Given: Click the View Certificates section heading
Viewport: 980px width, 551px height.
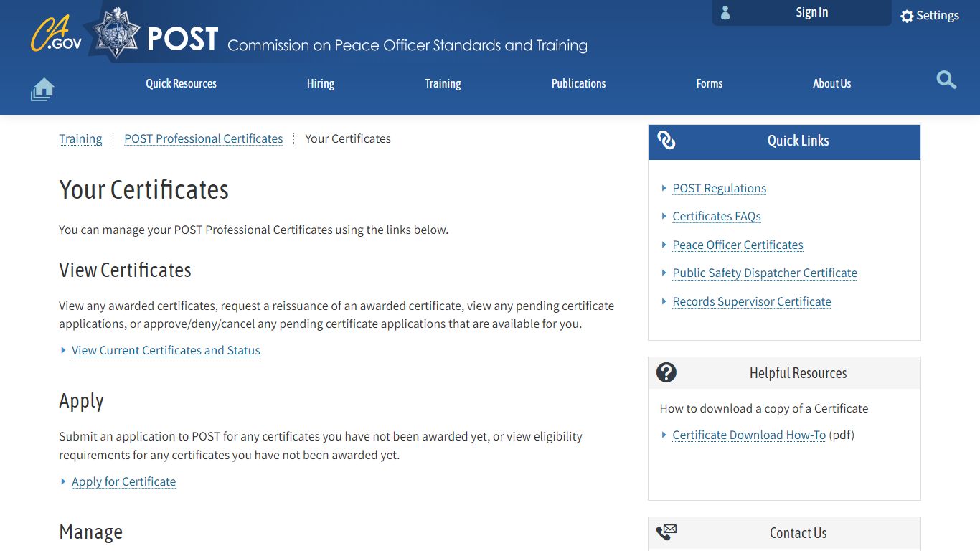Looking at the screenshot, I should point(125,270).
